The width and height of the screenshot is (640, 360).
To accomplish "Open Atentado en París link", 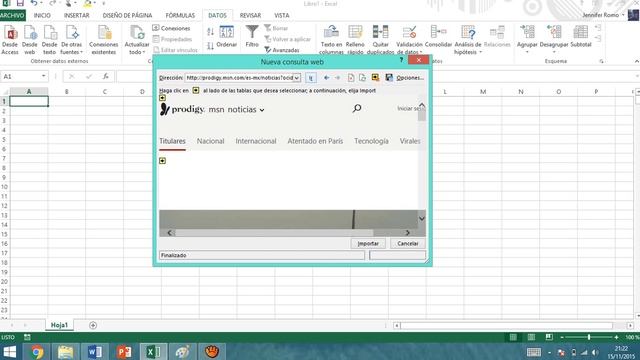I will click(x=315, y=141).
